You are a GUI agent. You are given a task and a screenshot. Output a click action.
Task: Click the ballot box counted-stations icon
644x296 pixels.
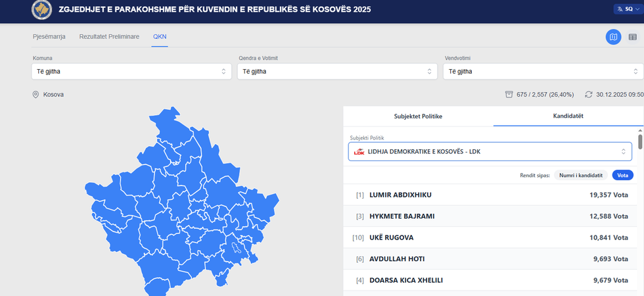tap(509, 95)
